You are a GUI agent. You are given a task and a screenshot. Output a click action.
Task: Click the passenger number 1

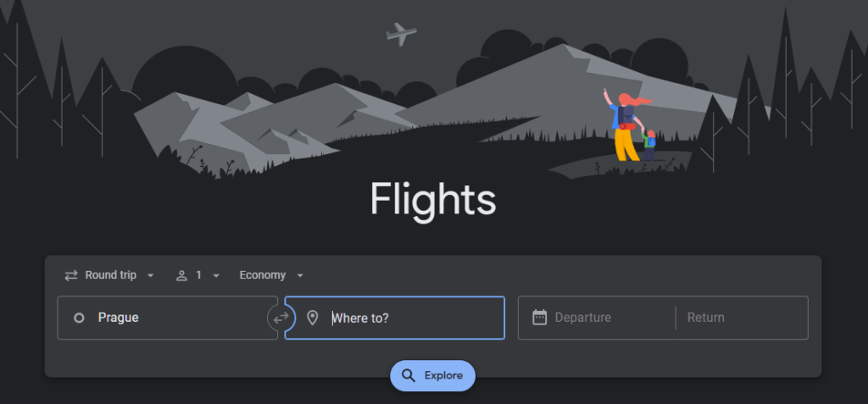(198, 275)
